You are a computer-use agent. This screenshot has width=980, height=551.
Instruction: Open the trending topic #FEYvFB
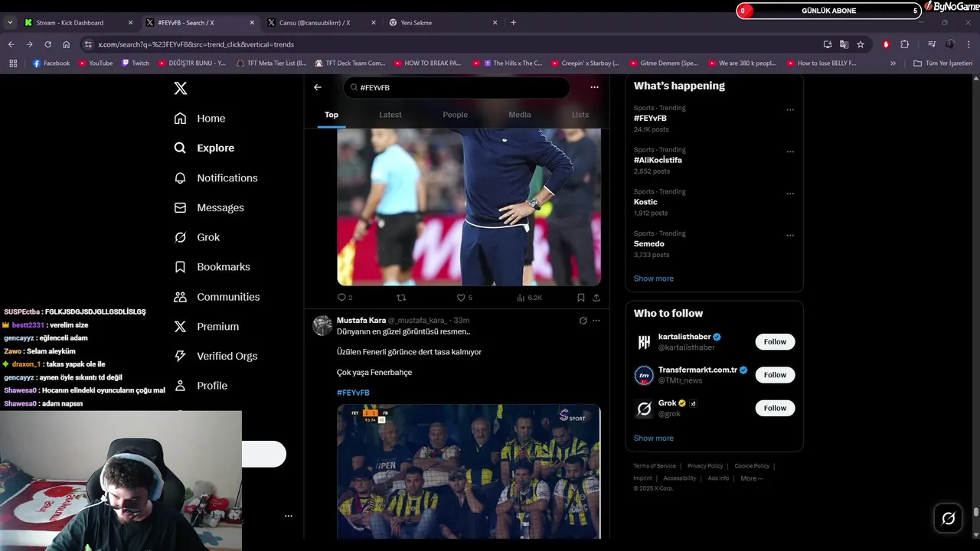pos(650,119)
